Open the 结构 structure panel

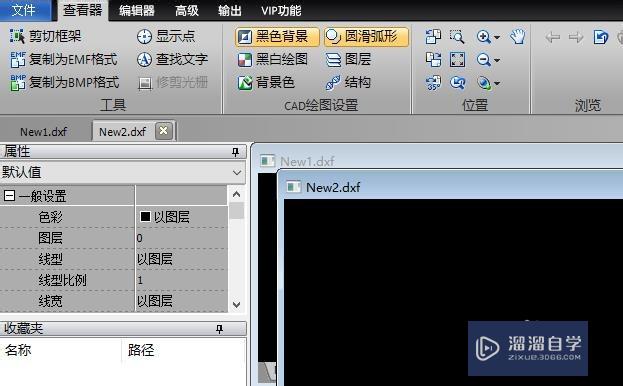pyautogui.click(x=348, y=83)
